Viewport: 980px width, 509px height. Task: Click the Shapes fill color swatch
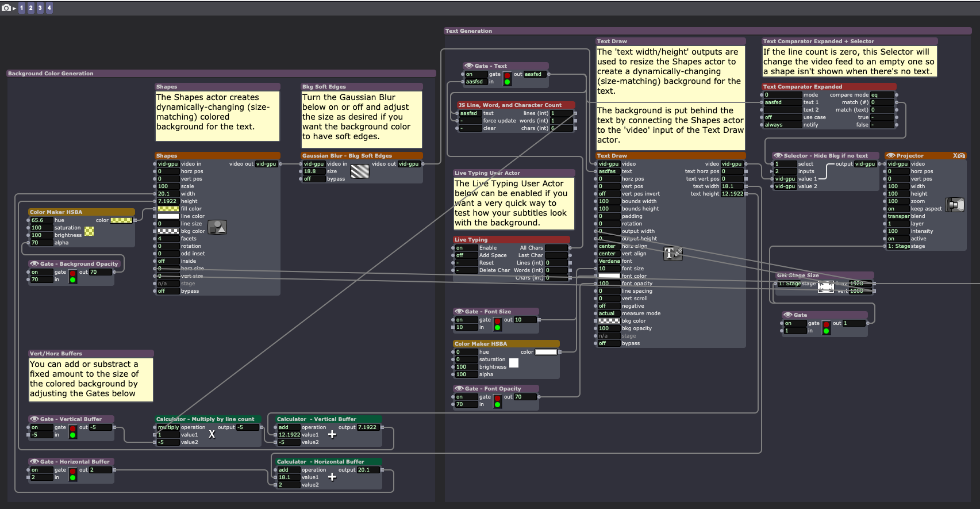tap(168, 209)
